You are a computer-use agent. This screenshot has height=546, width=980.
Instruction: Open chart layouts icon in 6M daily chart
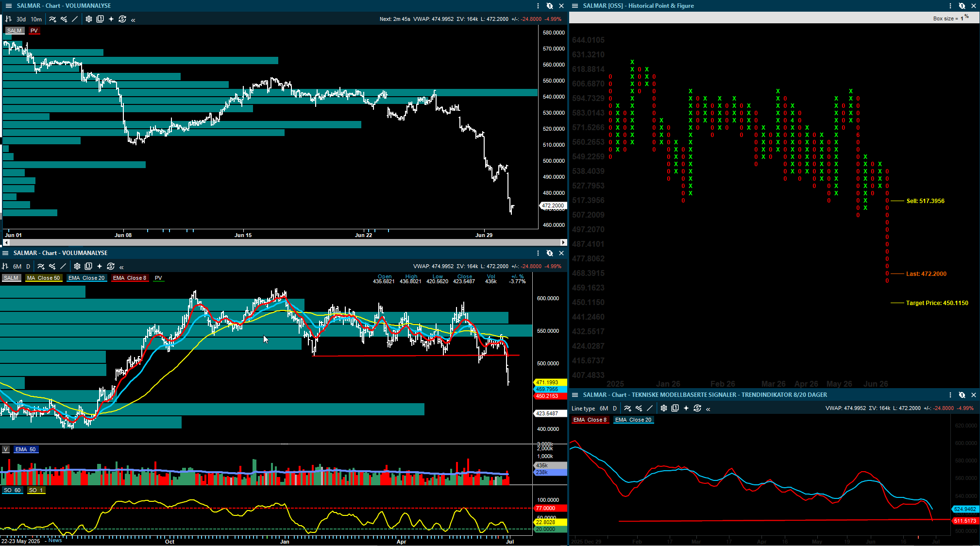[x=88, y=266]
